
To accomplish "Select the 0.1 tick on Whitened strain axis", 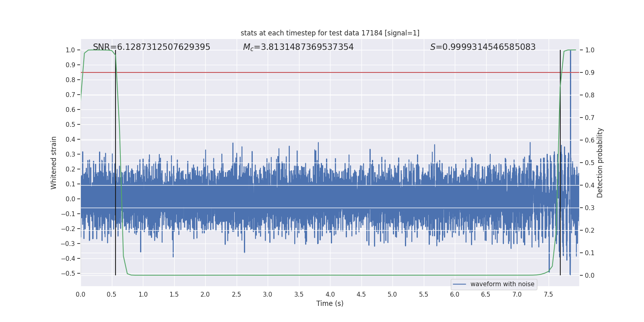I will coord(70,184).
